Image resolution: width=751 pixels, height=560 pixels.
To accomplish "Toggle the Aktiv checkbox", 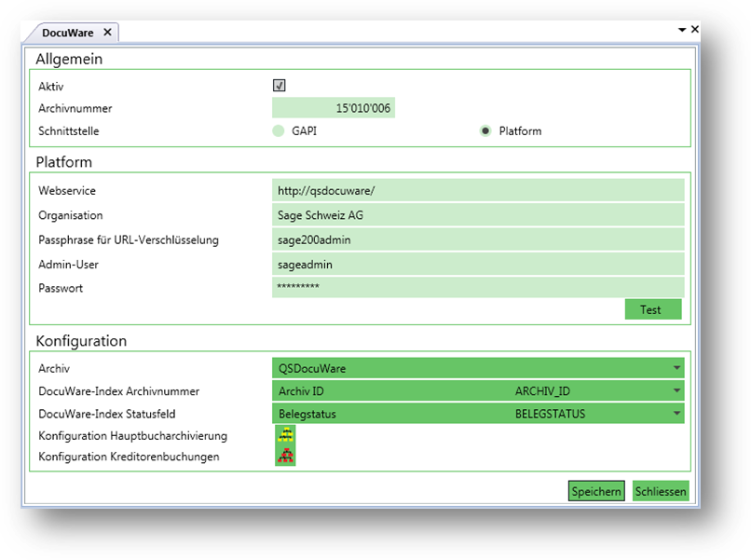I will point(280,86).
